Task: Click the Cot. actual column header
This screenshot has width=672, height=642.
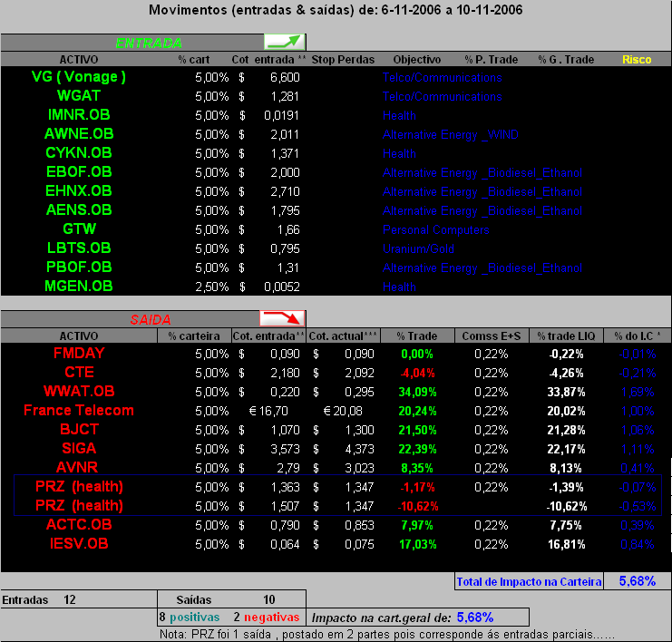Action: (343, 336)
